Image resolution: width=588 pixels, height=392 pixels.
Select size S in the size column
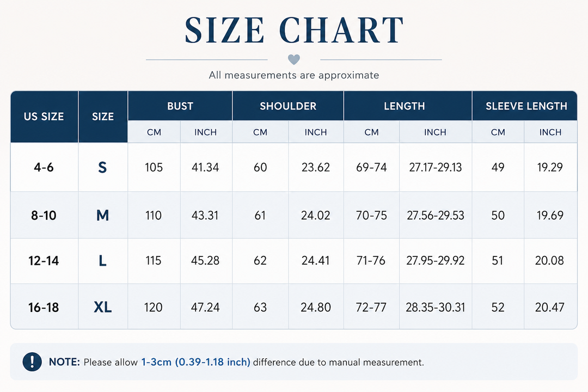pyautogui.click(x=102, y=167)
